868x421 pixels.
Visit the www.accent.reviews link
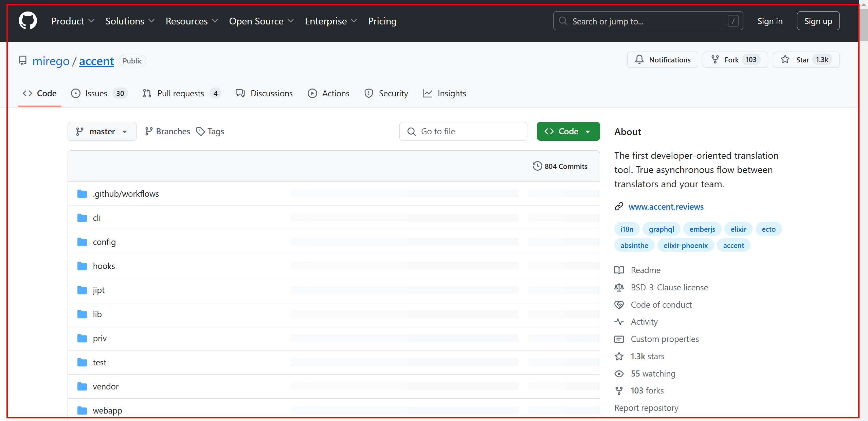pyautogui.click(x=666, y=207)
